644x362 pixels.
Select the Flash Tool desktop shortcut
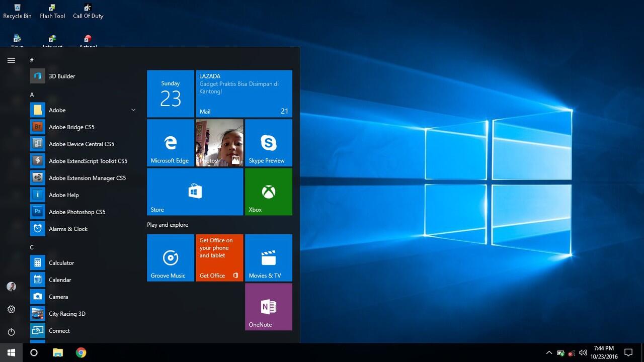click(x=52, y=12)
